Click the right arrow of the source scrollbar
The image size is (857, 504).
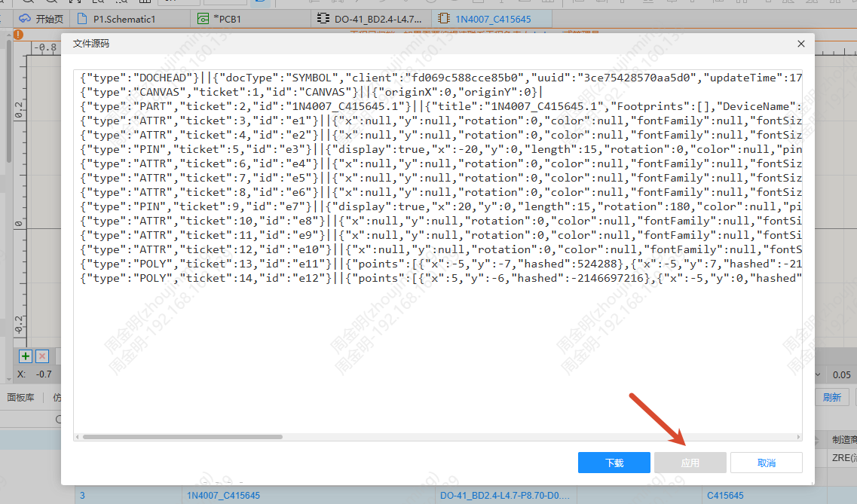(798, 437)
